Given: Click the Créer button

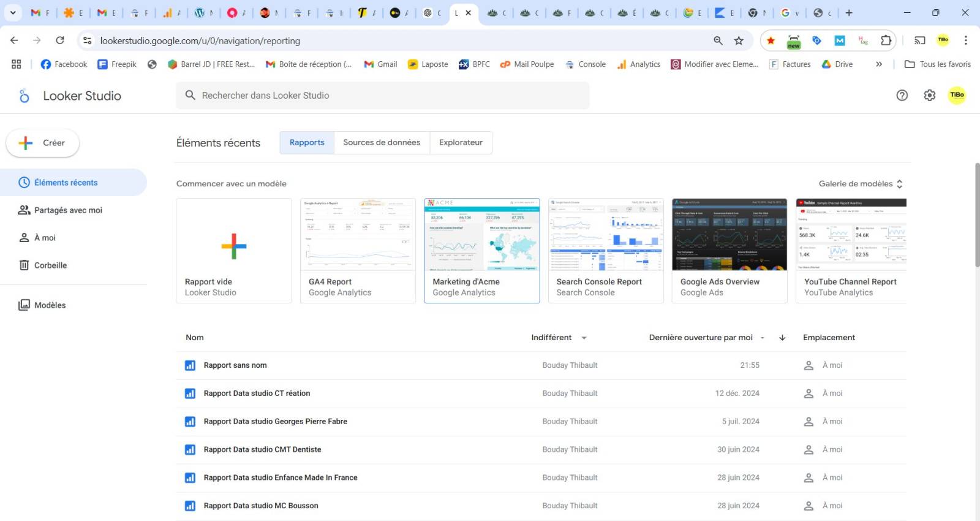Looking at the screenshot, I should [42, 143].
